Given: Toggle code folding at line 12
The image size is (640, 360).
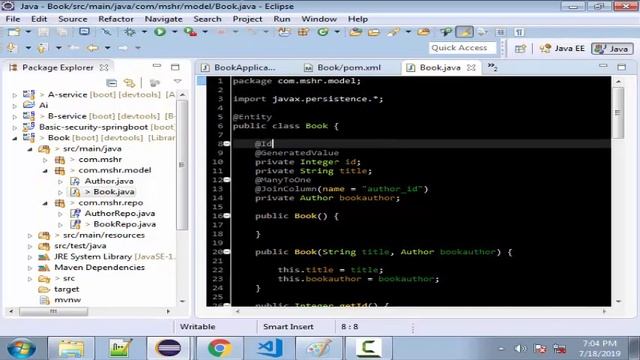Looking at the screenshot, I should 227,180.
